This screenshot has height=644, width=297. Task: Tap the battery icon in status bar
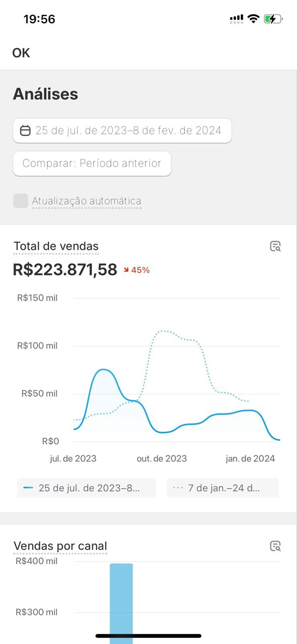273,19
